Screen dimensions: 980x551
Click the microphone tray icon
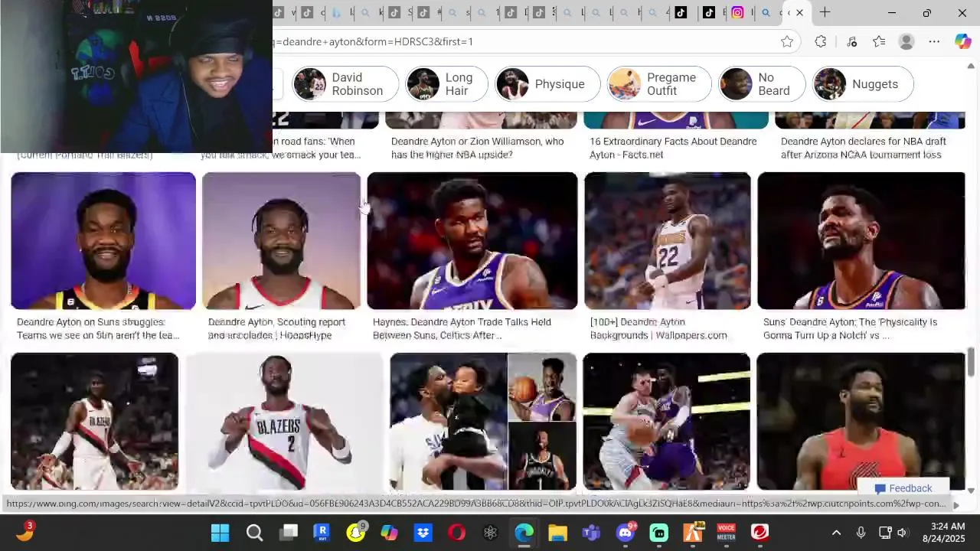[x=861, y=533]
